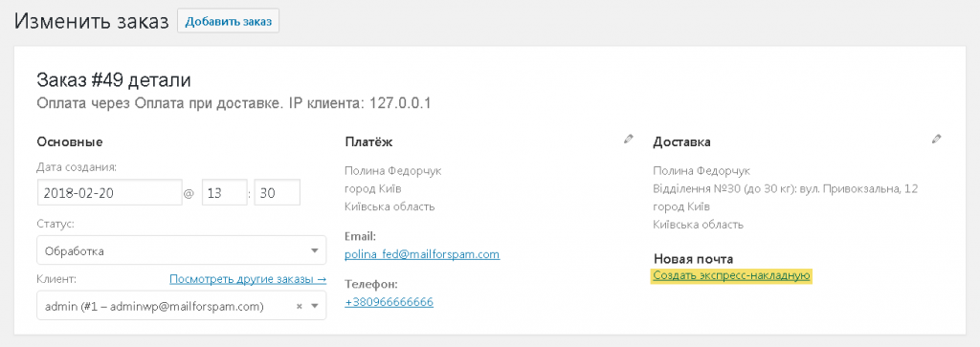Click the Добавить заказ button
Image resolution: width=980 pixels, height=347 pixels.
click(229, 22)
